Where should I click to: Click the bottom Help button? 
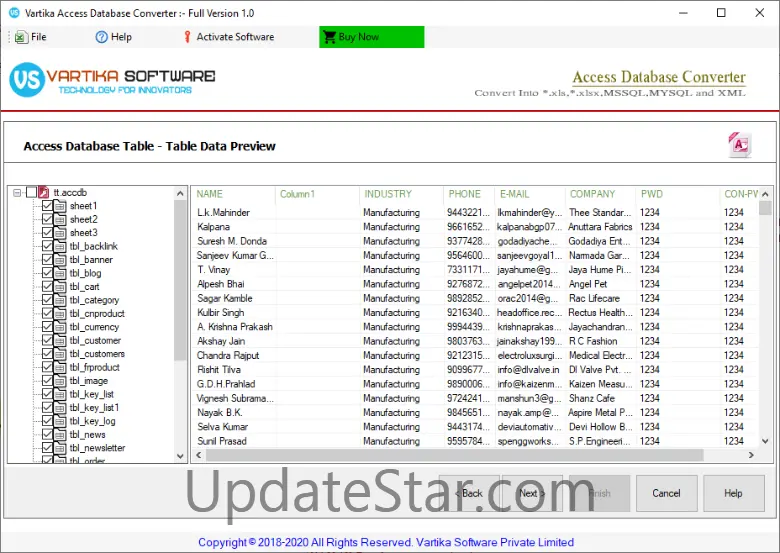[733, 493]
